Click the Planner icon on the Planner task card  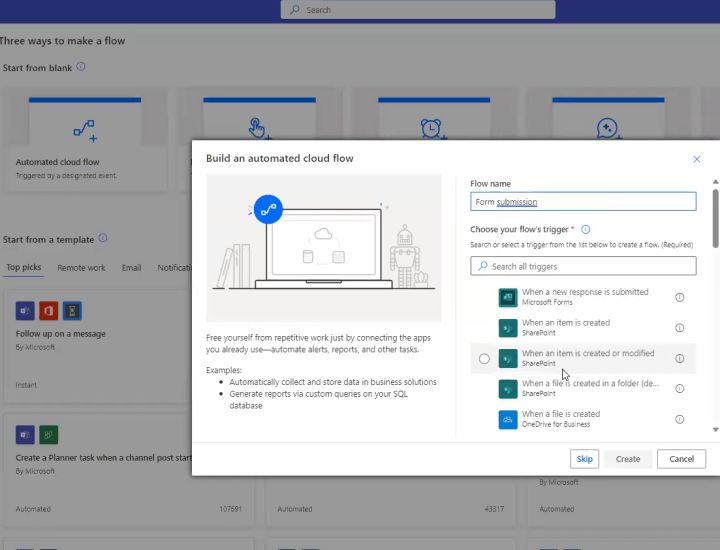(49, 435)
